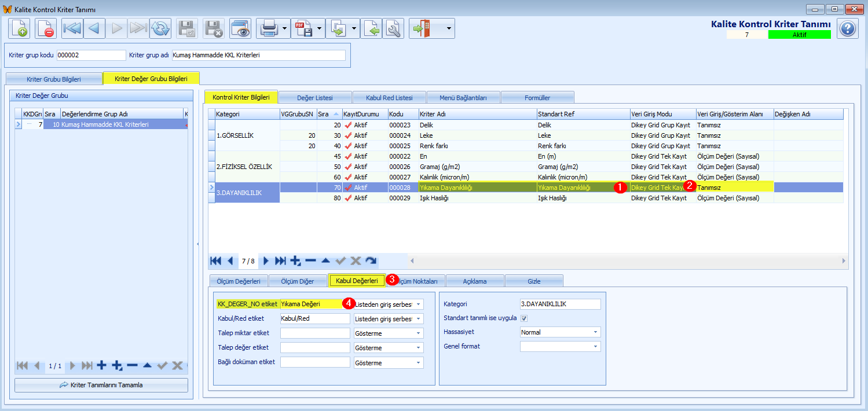Click the document with green back-arrow icon
Image resolution: width=868 pixels, height=411 pixels.
[x=372, y=28]
